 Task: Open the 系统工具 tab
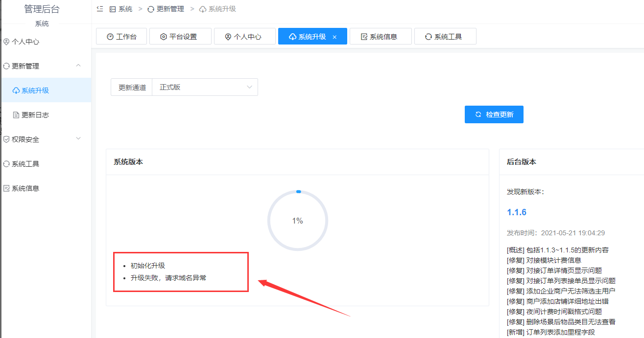445,36
